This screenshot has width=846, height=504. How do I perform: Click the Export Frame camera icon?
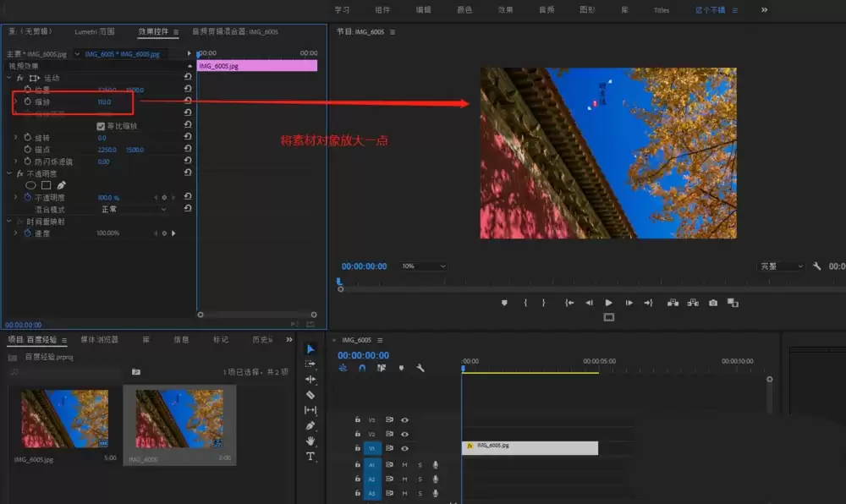(713, 303)
